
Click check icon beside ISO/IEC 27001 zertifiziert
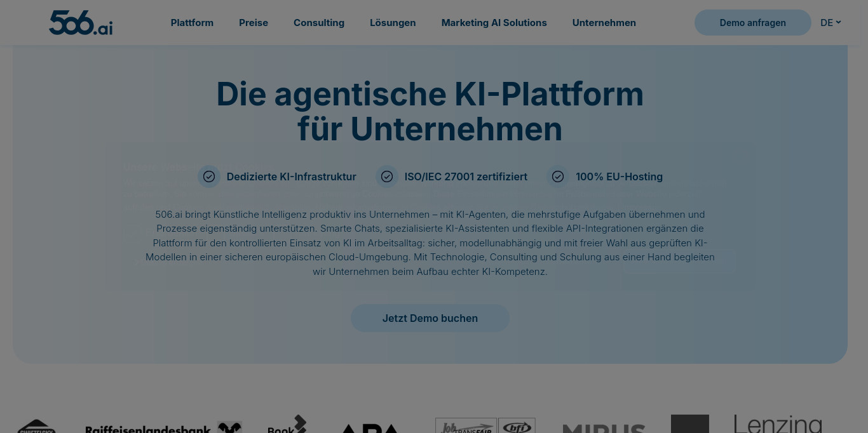click(387, 177)
